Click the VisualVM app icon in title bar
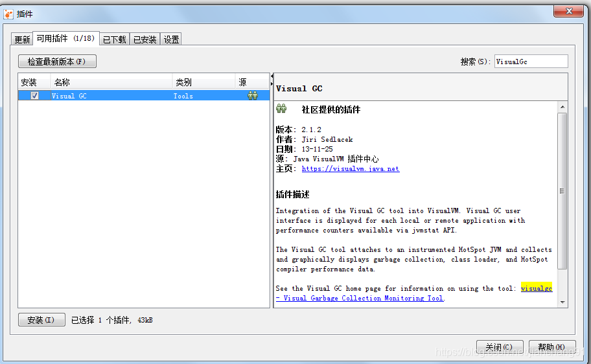591x364 pixels. 8,14
